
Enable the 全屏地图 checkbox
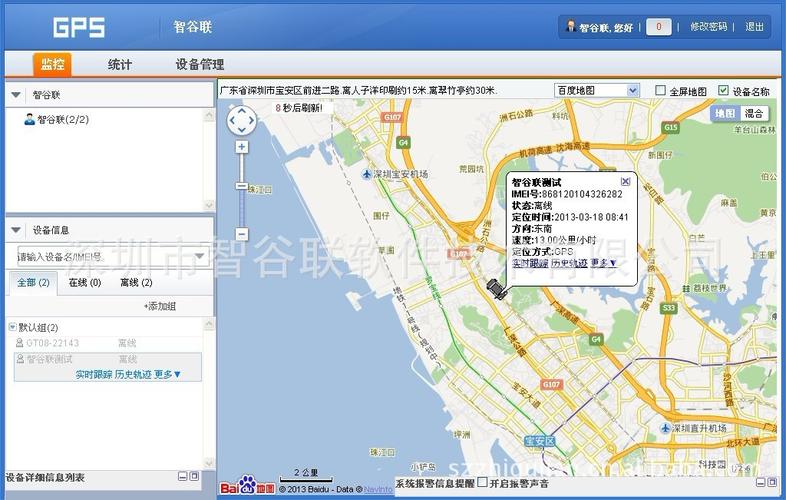click(x=661, y=90)
